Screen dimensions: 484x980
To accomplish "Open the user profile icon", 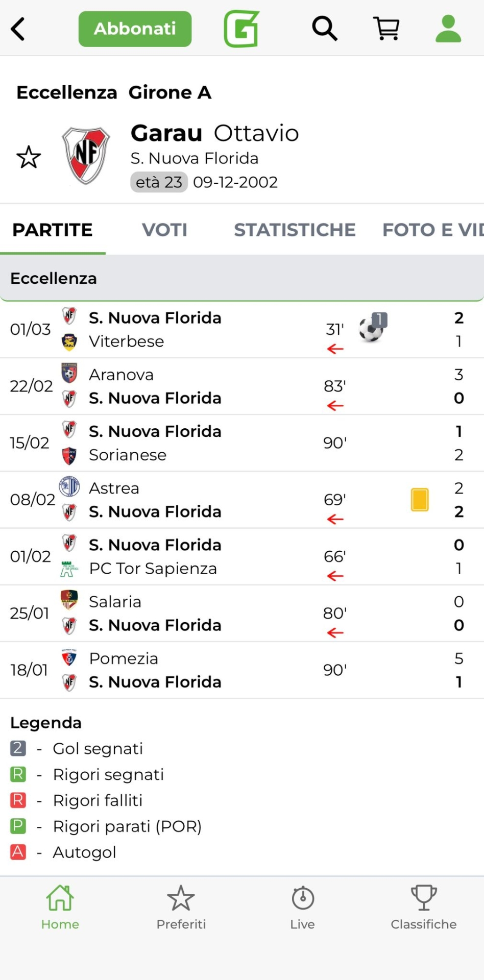I will click(x=448, y=29).
